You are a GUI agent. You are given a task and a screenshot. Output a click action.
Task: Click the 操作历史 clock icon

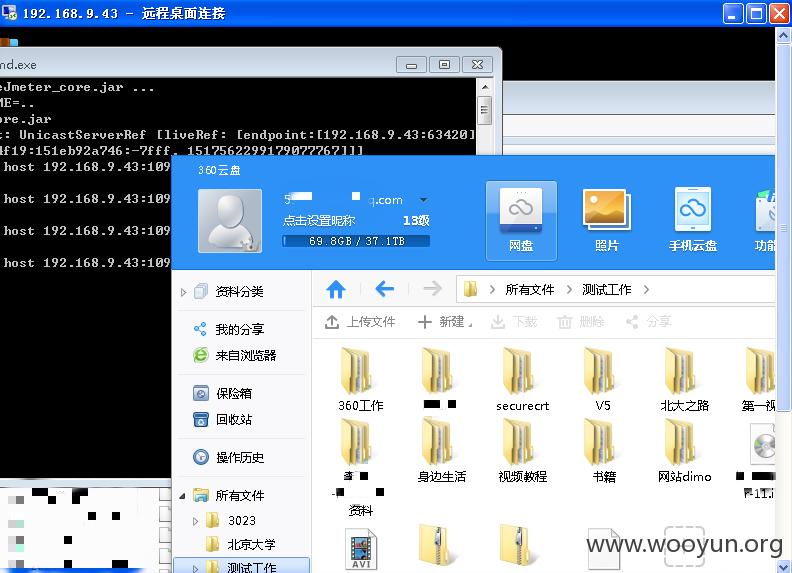tap(201, 457)
